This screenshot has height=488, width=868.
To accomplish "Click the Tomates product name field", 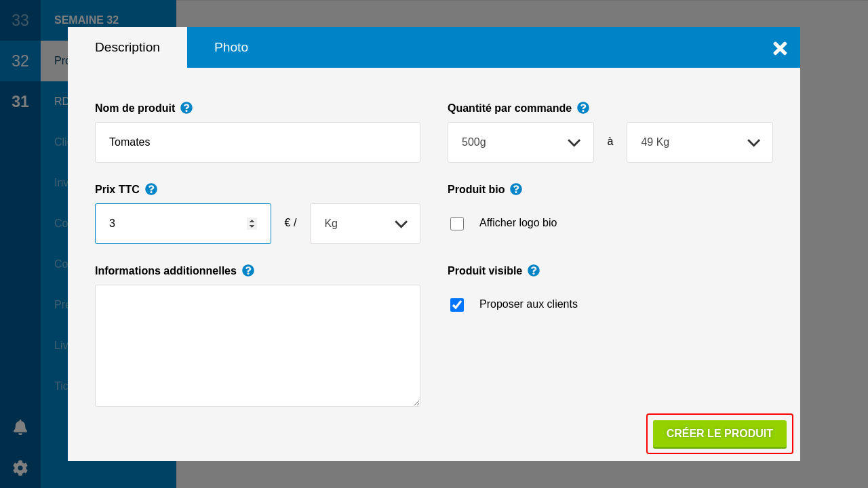I will (x=258, y=142).
